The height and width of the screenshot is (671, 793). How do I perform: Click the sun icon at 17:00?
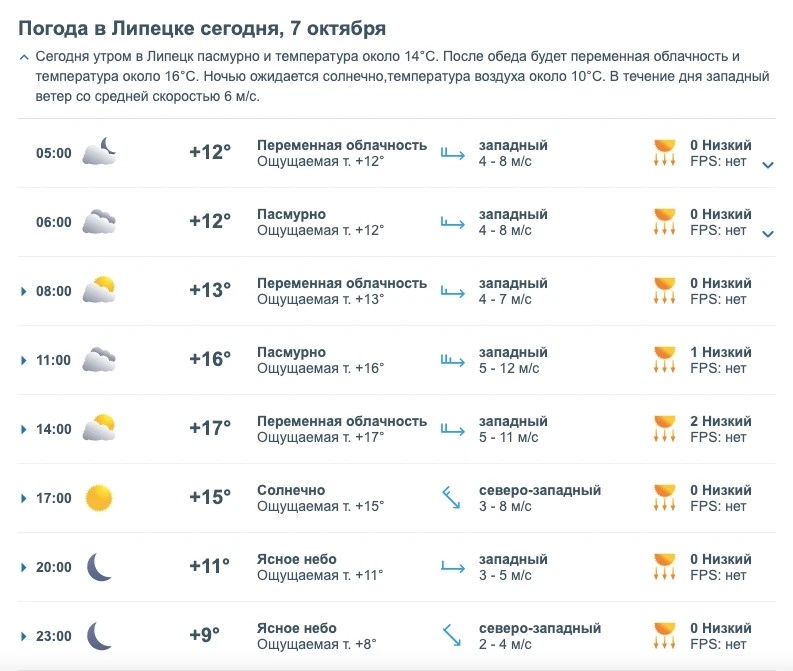(x=99, y=498)
